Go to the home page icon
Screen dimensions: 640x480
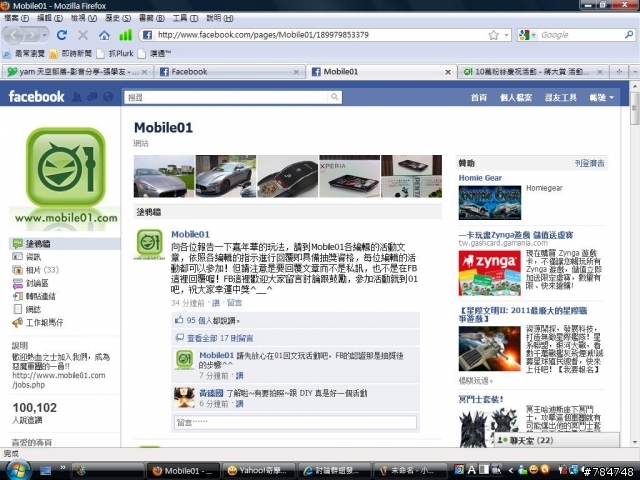[104, 36]
